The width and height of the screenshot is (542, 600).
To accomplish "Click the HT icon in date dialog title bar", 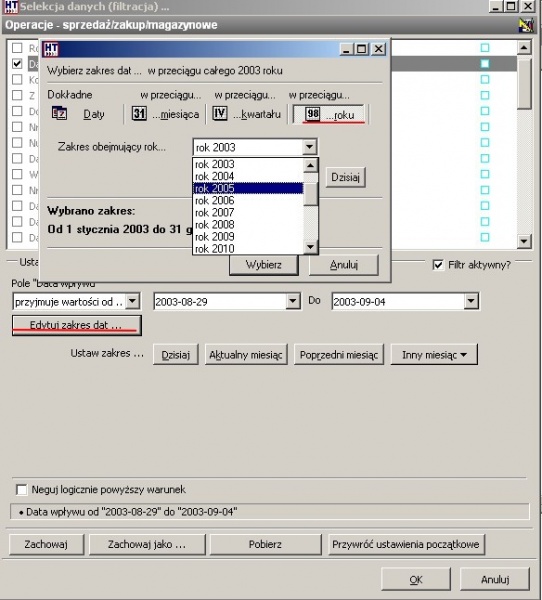I will pos(51,49).
